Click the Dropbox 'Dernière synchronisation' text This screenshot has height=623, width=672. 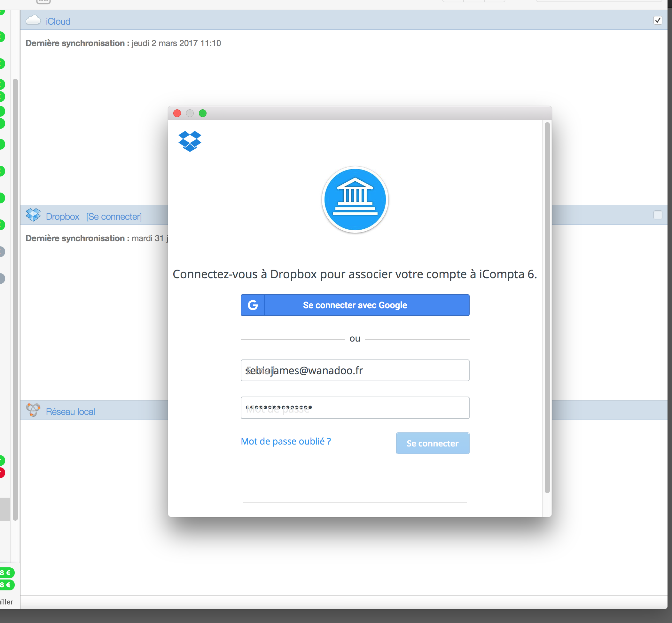click(77, 238)
